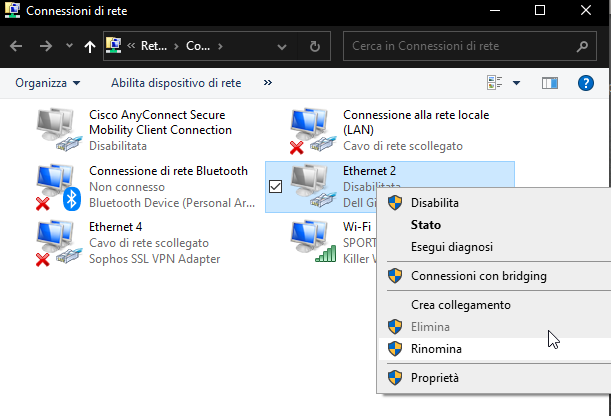The width and height of the screenshot is (611, 416).
Task: Choose 'Stato' from context menu
Action: click(x=494, y=225)
